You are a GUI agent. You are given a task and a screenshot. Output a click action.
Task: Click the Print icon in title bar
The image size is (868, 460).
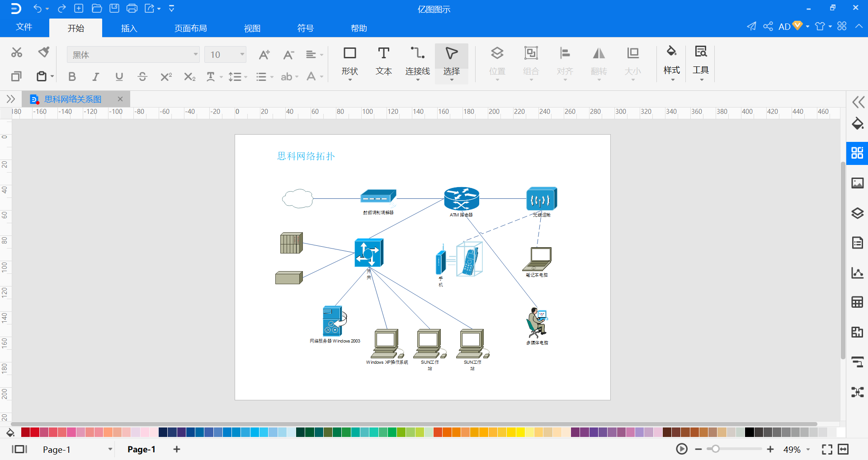tap(132, 8)
